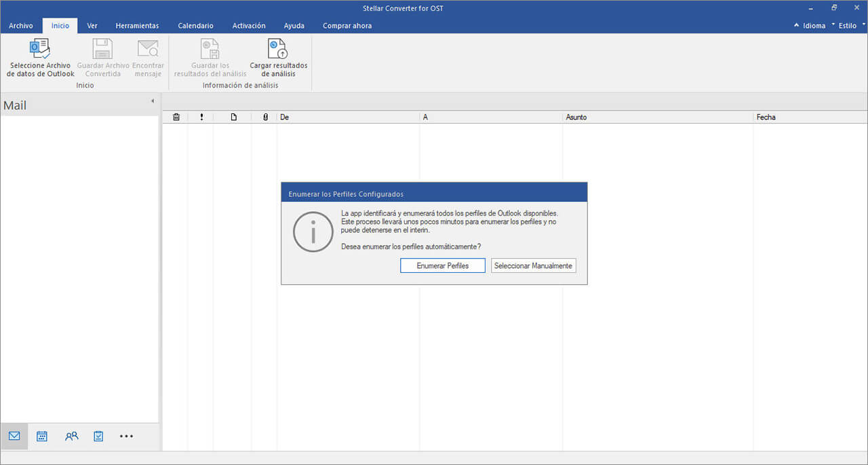
Task: Sort by importance exclamation column
Action: (201, 117)
